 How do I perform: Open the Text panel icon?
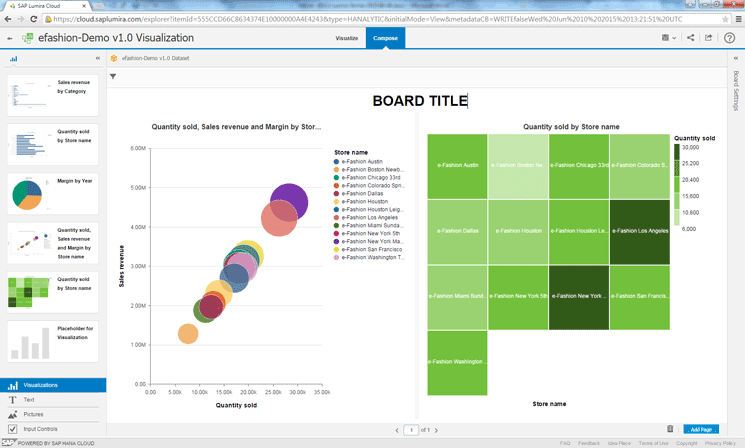click(13, 399)
